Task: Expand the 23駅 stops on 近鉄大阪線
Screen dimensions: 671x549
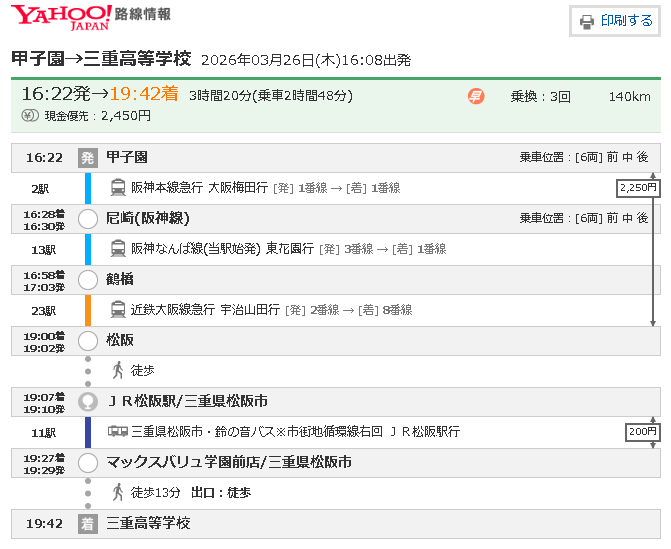Action: click(43, 310)
